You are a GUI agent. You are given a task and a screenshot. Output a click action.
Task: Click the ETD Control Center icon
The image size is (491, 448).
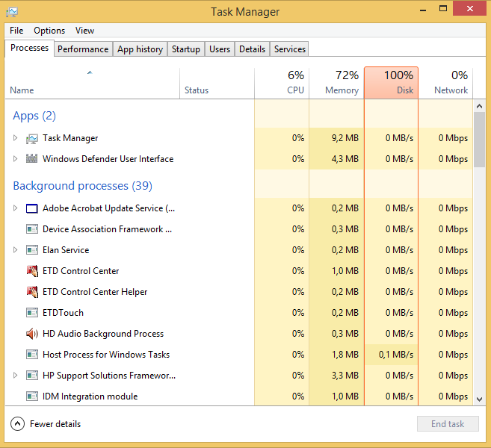pyautogui.click(x=32, y=271)
